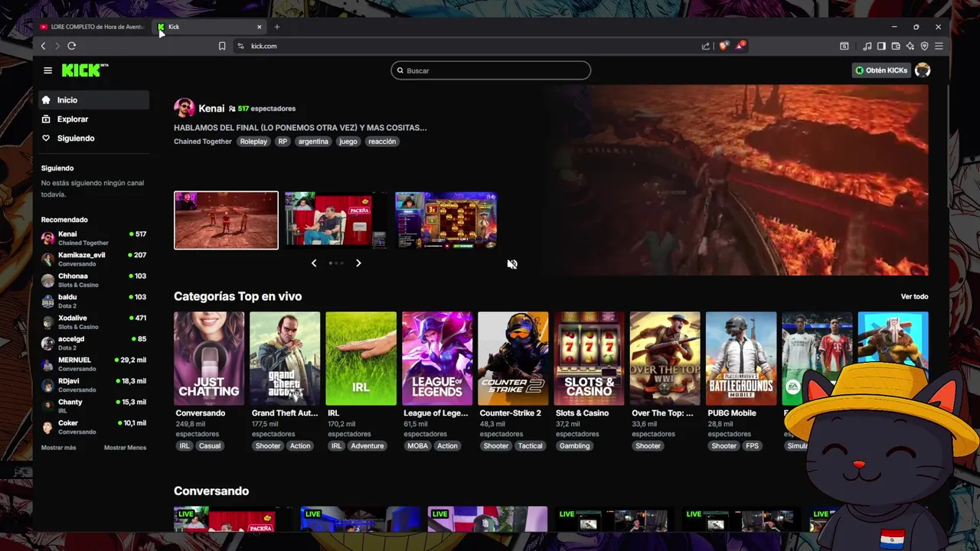Expand recommended list with Mostrar más
980x551 pixels.
click(x=58, y=448)
